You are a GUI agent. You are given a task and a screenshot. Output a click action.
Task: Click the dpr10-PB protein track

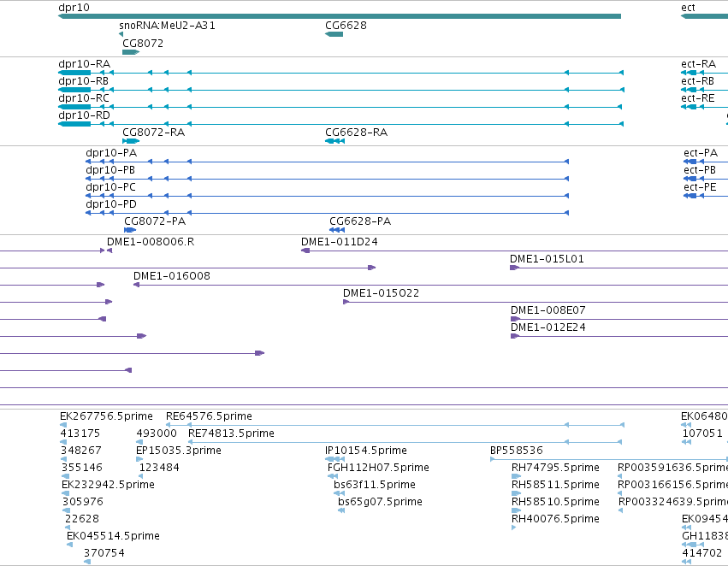[328, 179]
